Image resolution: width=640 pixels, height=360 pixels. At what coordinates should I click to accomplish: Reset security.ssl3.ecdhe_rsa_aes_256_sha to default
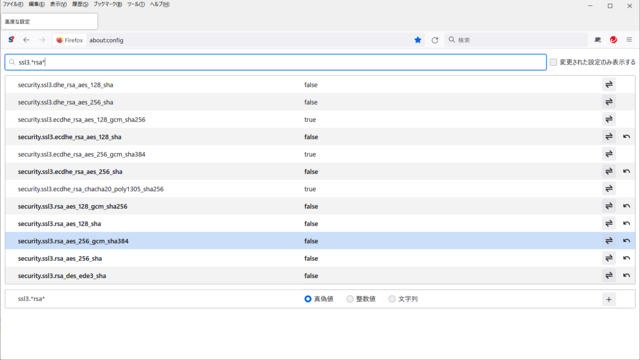point(626,171)
